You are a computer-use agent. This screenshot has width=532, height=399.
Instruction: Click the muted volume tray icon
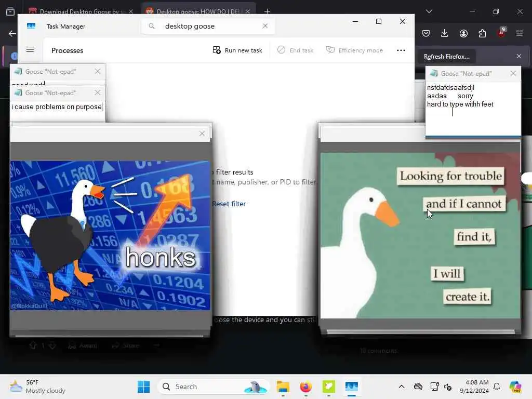[447, 387]
